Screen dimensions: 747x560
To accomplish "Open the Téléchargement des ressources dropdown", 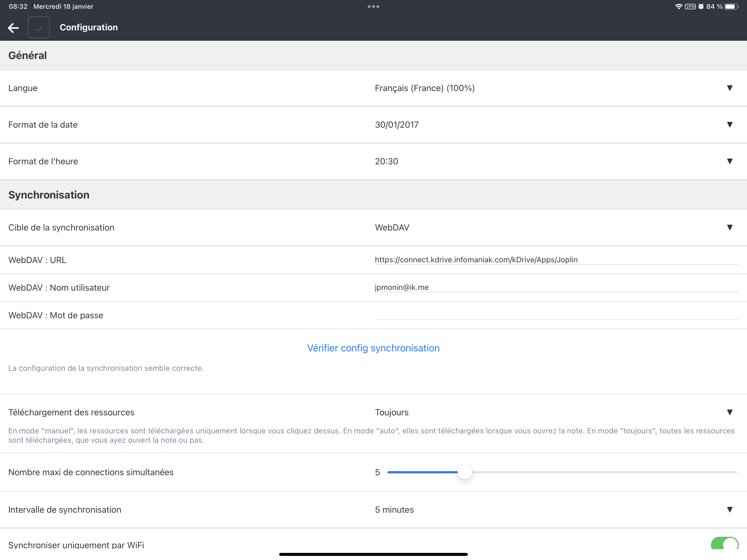I will coord(730,412).
